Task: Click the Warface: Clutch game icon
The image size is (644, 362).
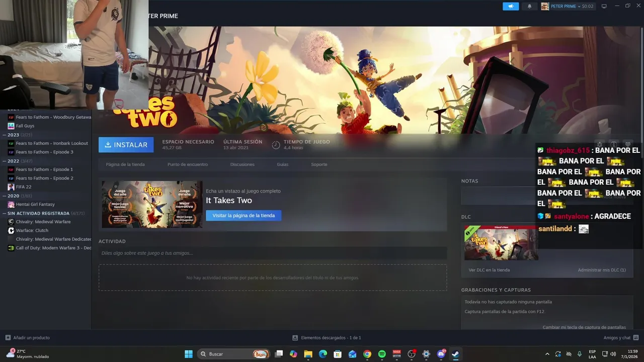Action: [x=11, y=230]
